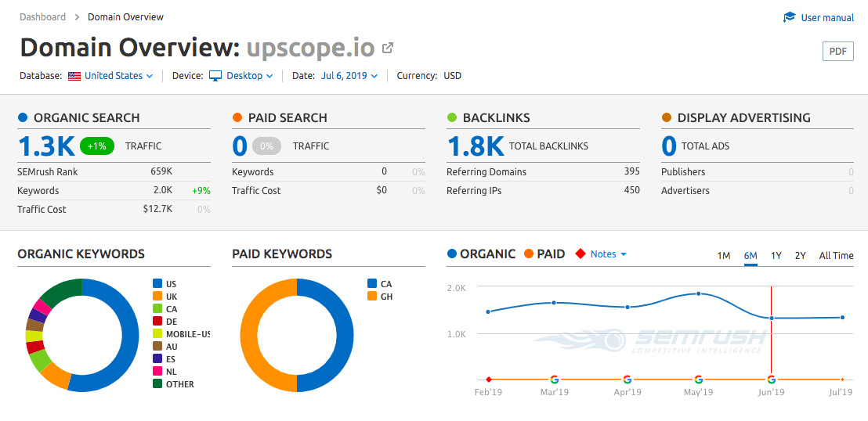This screenshot has width=868, height=421.
Task: Select the All Time range tab
Action: [x=836, y=256]
